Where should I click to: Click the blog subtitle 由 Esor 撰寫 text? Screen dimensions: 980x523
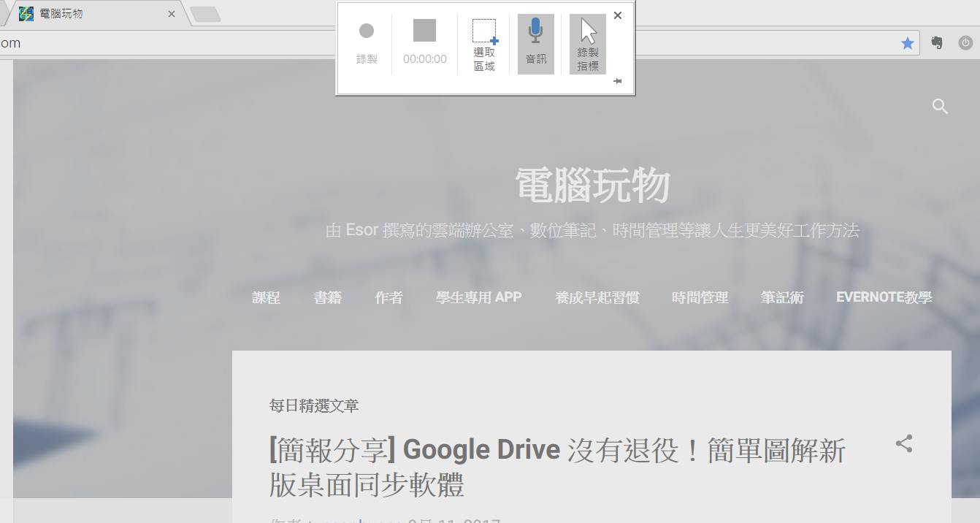click(x=592, y=231)
